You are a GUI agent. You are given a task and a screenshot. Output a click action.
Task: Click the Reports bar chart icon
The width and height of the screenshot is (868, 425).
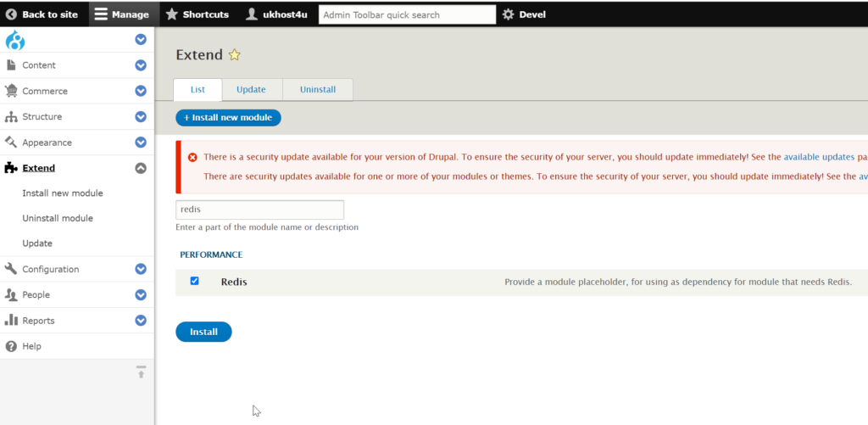pos(11,320)
